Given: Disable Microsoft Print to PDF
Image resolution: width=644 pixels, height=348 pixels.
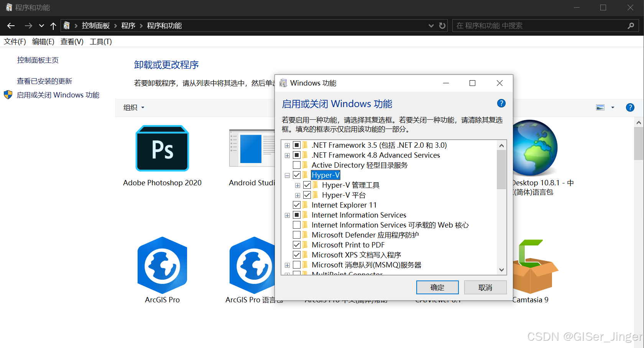Looking at the screenshot, I should click(x=296, y=244).
